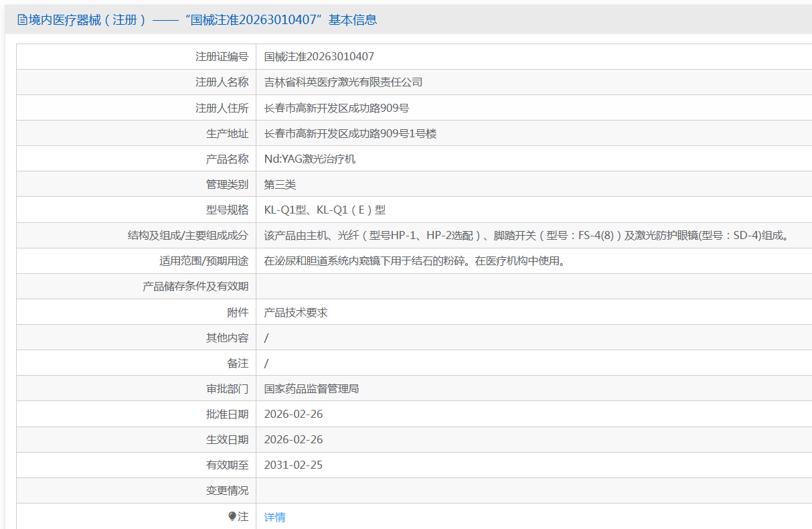This screenshot has width=812, height=529.
Task: Select model spec KL-Q1型、KL-Q1（E）型
Action: click(x=325, y=210)
